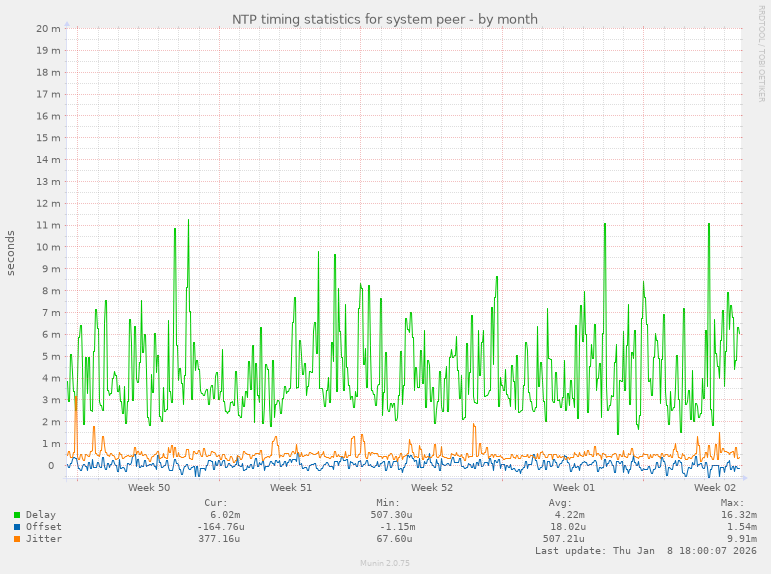Screen dimensions: 771x574
Task: Click the 'Week 02' axis label
Action: click(x=715, y=487)
